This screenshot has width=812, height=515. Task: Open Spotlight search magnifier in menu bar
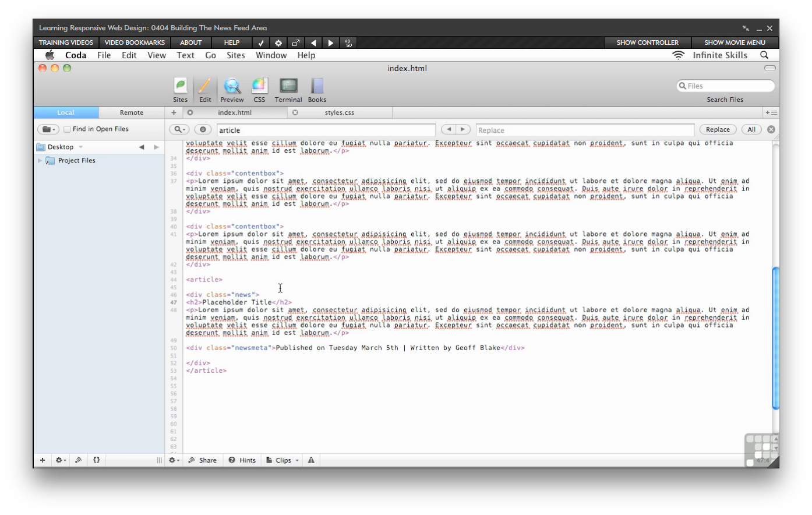click(764, 55)
